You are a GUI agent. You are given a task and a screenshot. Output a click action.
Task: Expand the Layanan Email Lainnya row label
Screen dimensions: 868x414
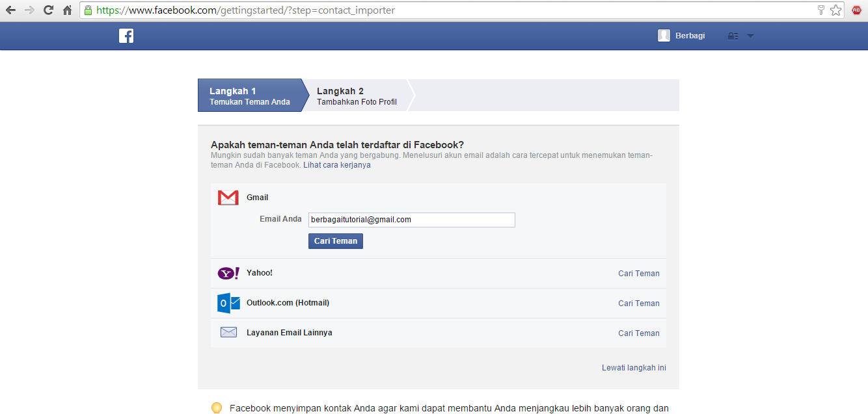click(x=290, y=333)
